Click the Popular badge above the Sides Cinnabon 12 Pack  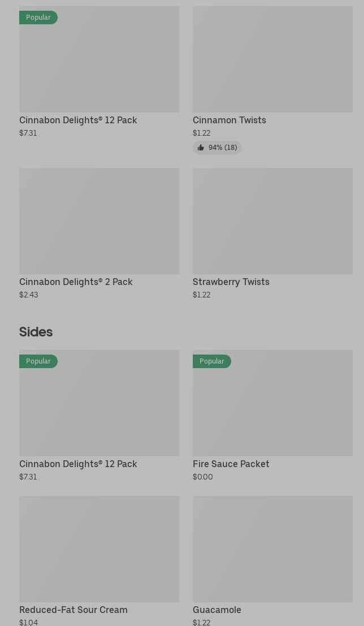[38, 361]
